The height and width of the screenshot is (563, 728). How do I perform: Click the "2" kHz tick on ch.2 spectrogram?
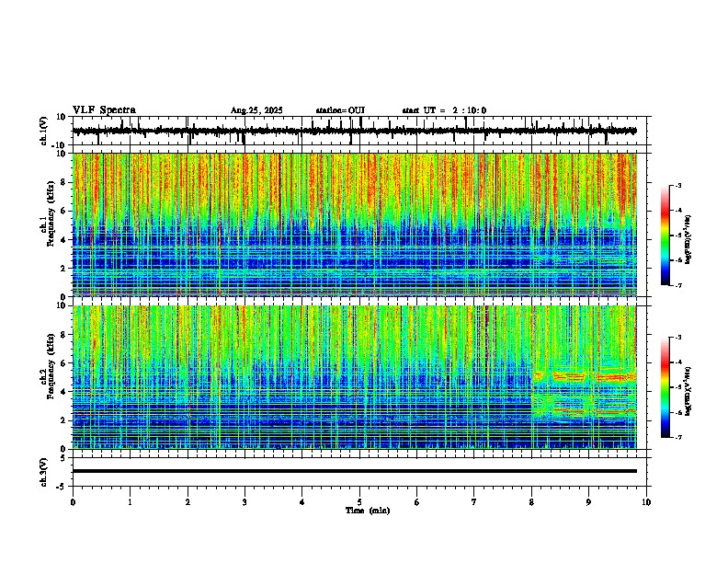pos(64,420)
